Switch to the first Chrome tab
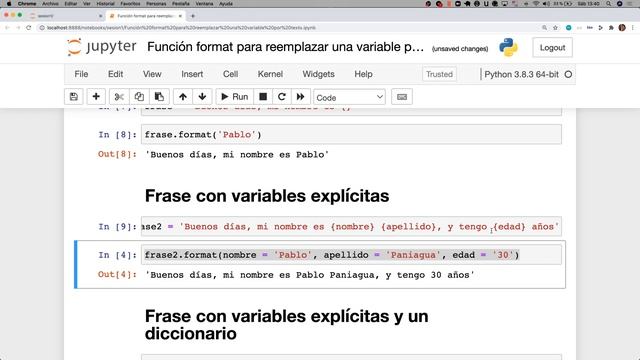The height and width of the screenshot is (360, 640). tap(65, 16)
